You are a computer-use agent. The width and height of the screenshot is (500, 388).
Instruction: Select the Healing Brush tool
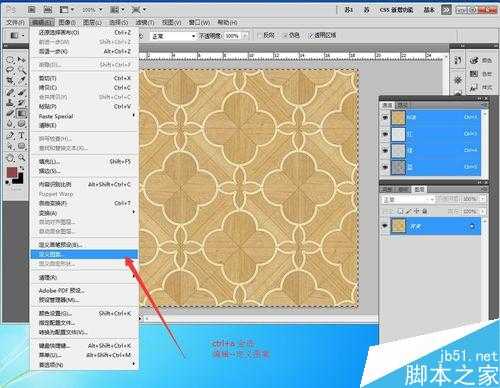[x=10, y=92]
